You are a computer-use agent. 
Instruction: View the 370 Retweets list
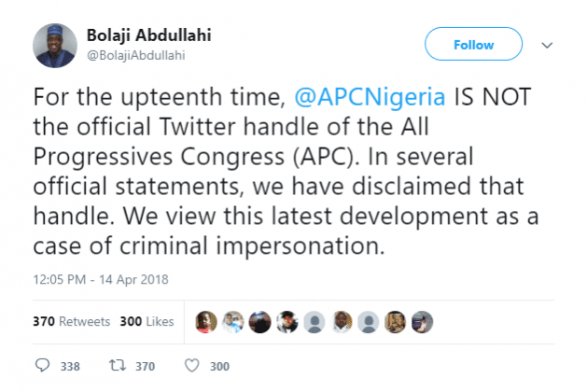tap(72, 321)
